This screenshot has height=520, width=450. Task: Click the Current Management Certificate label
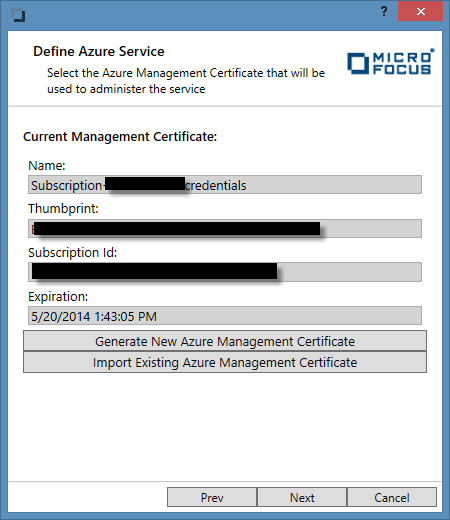tap(120, 137)
